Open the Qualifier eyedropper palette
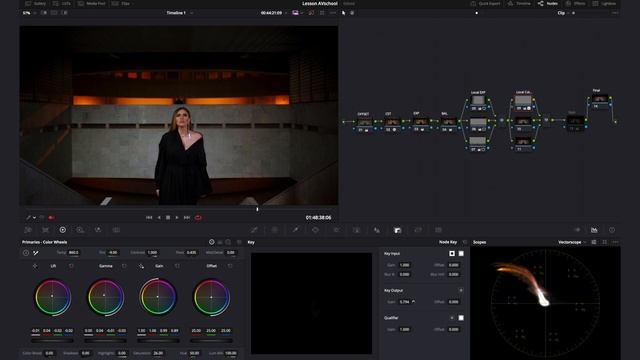Screen dimensions: 640x360 click(295, 230)
